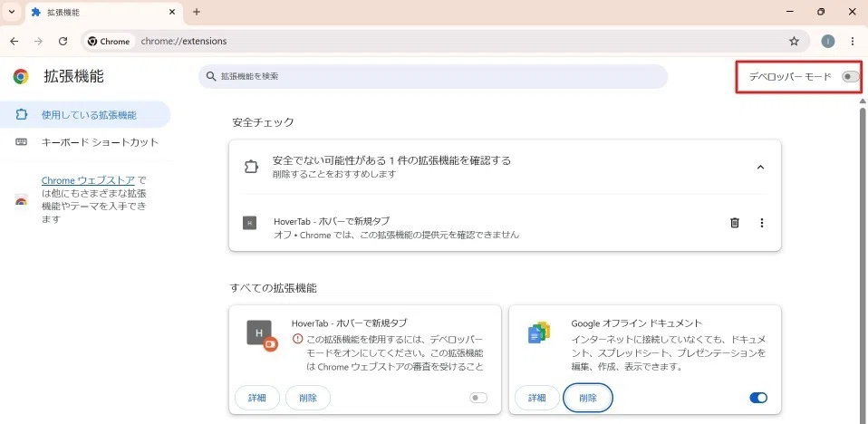Viewport: 868px width, 424px height.
Task: Open the profile avatar menu
Action: [827, 41]
